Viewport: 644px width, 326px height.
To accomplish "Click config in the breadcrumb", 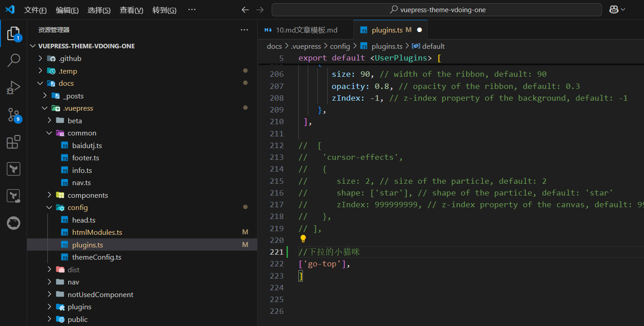I will 340,46.
